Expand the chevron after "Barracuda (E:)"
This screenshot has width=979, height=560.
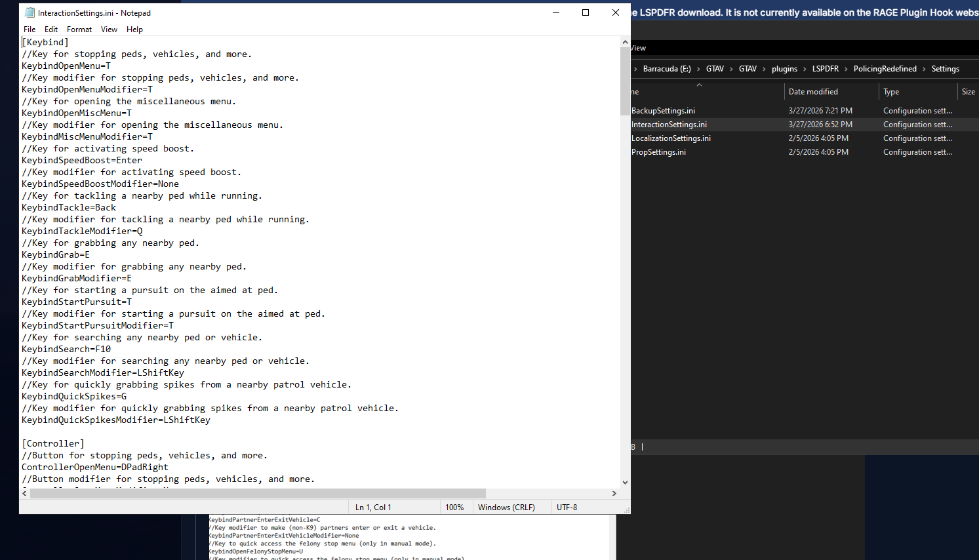[x=698, y=69]
